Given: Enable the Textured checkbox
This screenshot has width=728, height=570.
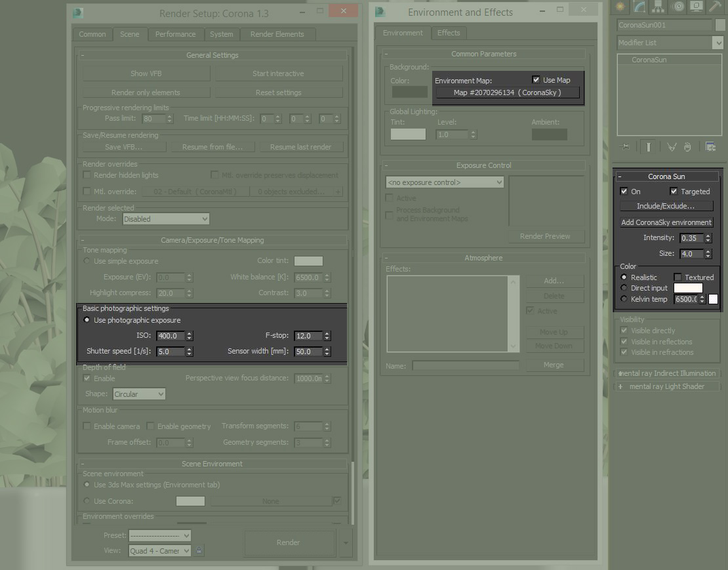Looking at the screenshot, I should pos(678,277).
